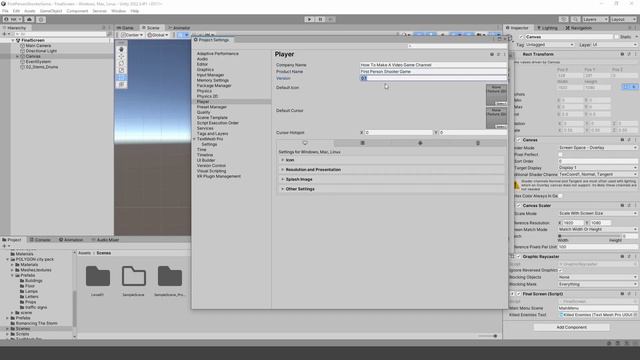
Task: Open the UI Scale Mode dropdown
Action: [598, 213]
